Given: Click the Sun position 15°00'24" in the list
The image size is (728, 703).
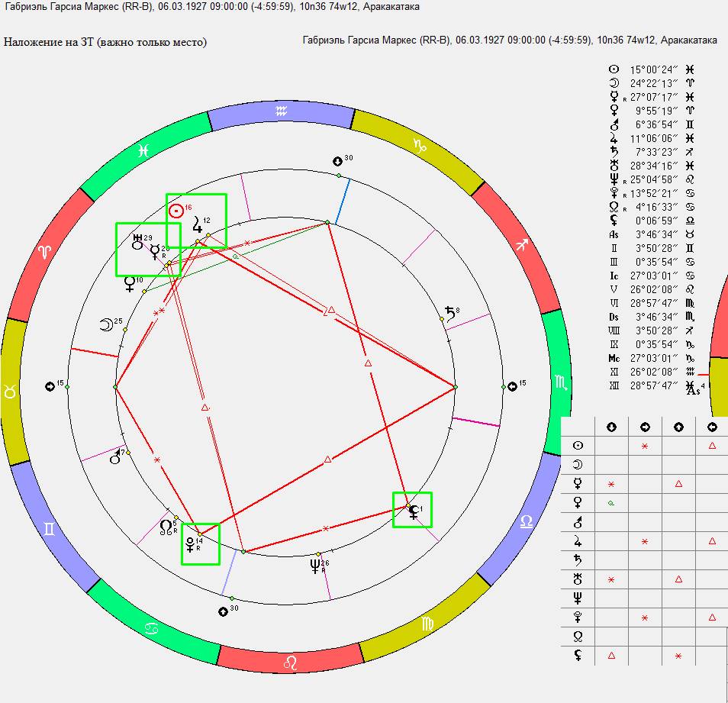Looking at the screenshot, I should (653, 69).
